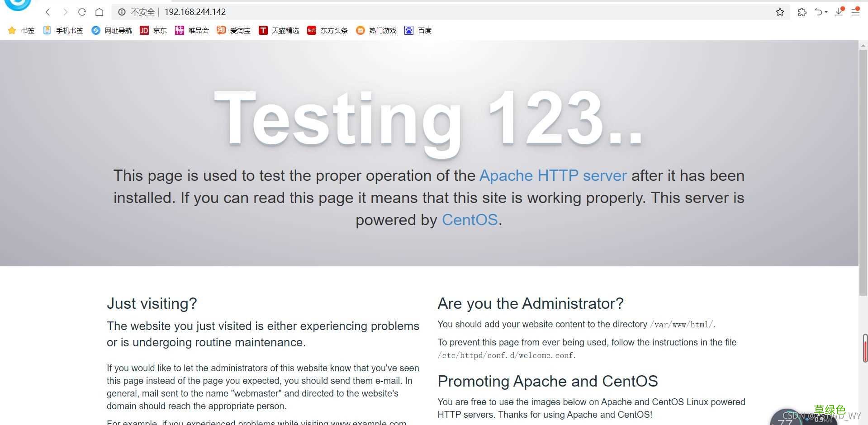
Task: Follow the Apache HTTP server link
Action: [x=553, y=175]
